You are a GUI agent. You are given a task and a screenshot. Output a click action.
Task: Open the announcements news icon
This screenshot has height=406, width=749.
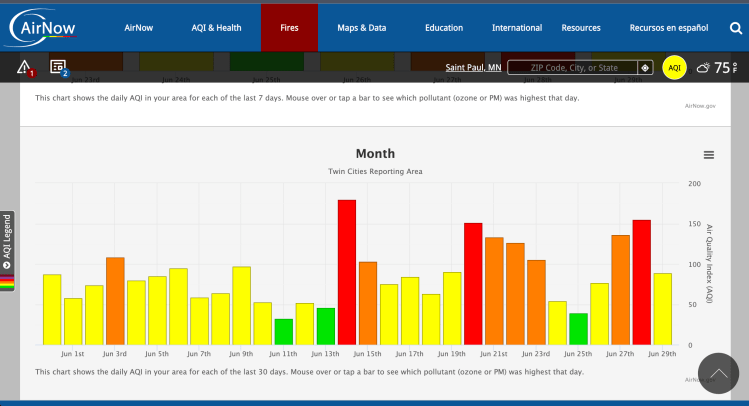(x=58, y=68)
